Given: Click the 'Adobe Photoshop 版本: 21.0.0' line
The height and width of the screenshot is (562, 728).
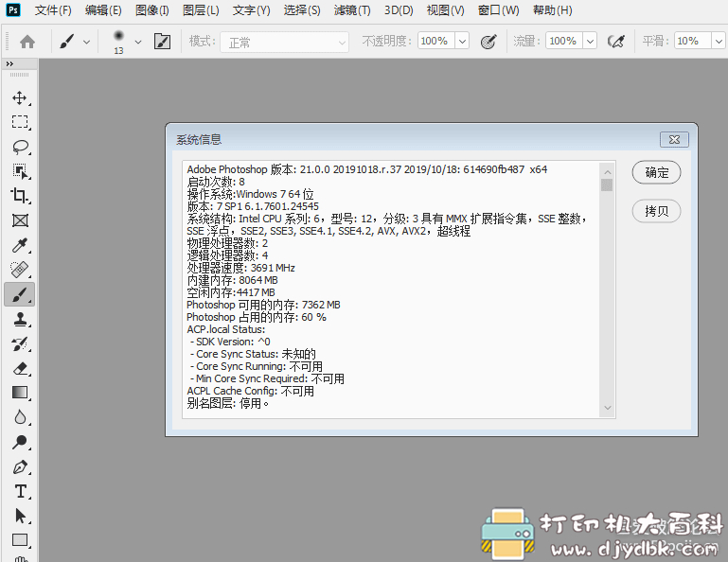Looking at the screenshot, I should (x=366, y=169).
